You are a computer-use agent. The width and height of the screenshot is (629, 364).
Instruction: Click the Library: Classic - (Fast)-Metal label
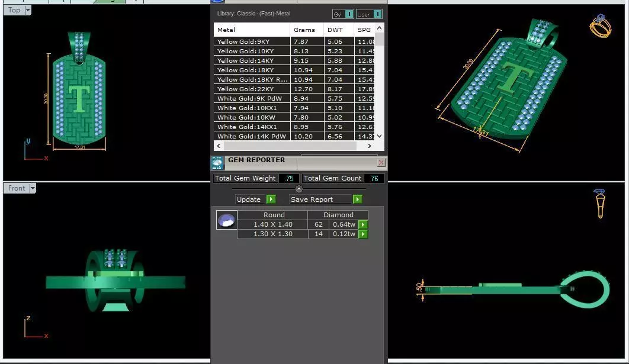253,13
